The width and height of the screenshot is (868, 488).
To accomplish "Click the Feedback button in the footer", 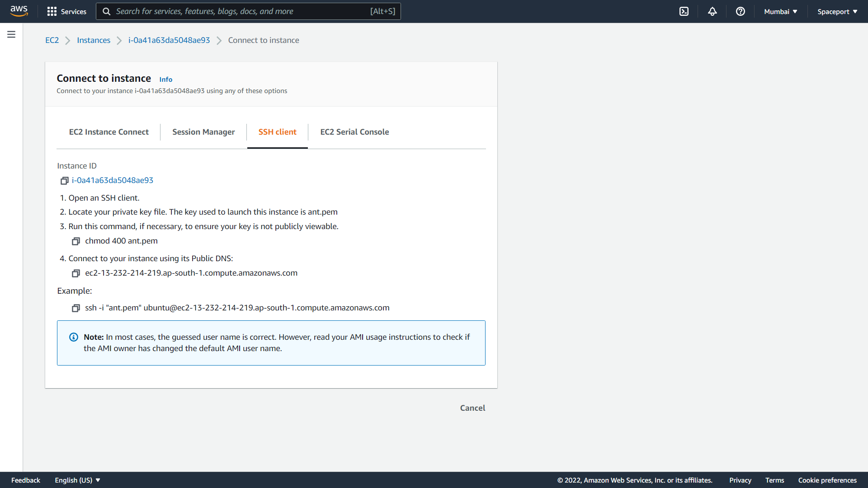I will (26, 480).
